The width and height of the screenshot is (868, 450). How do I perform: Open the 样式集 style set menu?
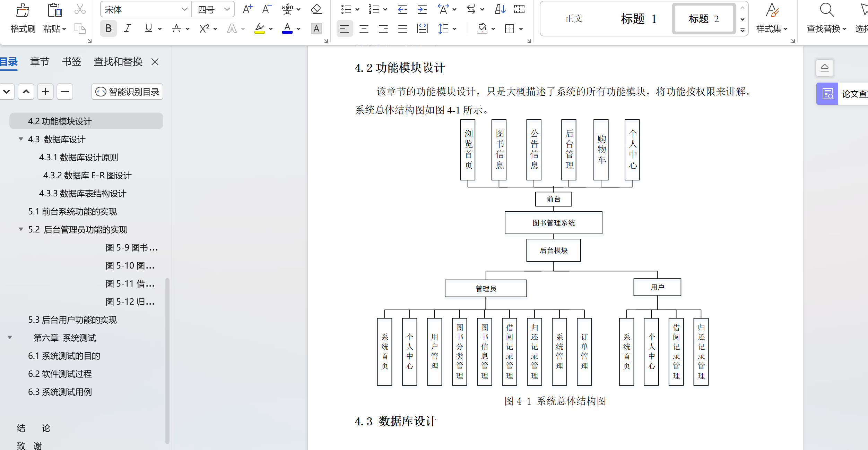tap(772, 19)
